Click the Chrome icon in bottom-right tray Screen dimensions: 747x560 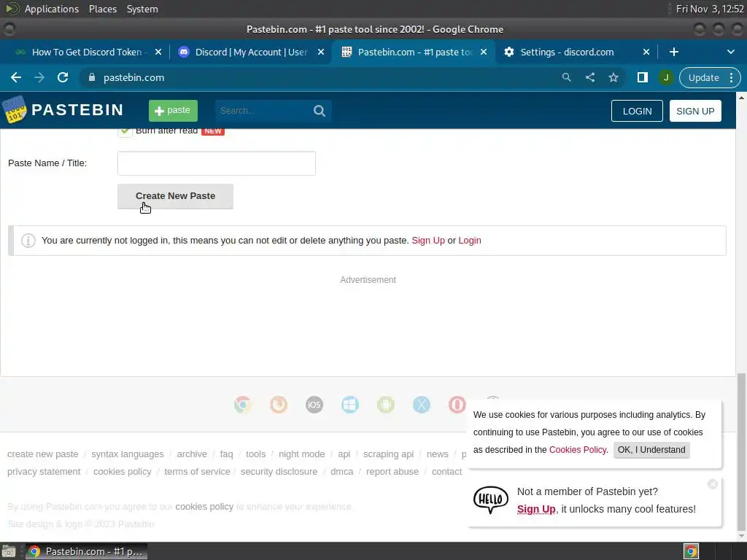tap(691, 551)
